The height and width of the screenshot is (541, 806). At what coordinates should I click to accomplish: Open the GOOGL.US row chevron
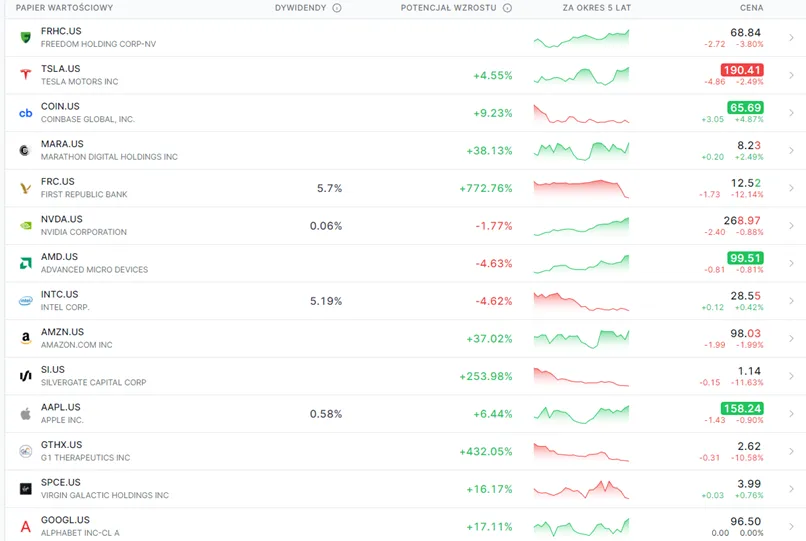791,527
